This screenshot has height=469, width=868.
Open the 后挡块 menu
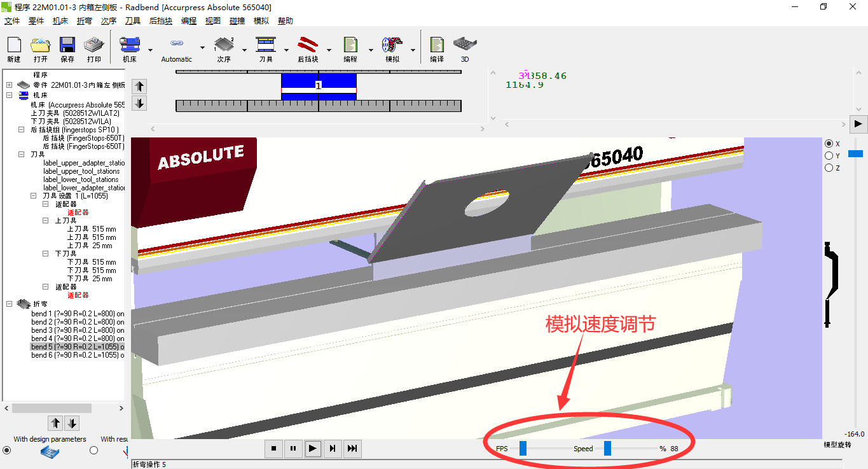(x=161, y=20)
